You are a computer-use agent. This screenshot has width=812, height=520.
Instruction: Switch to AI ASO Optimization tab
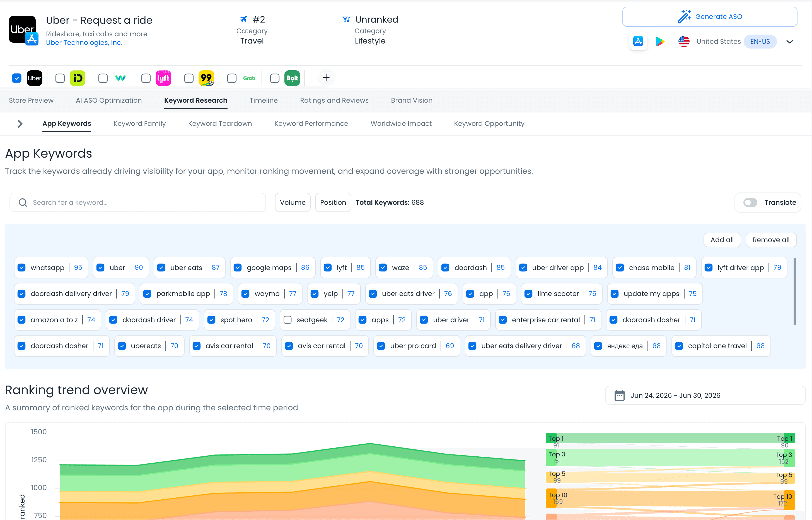(109, 100)
